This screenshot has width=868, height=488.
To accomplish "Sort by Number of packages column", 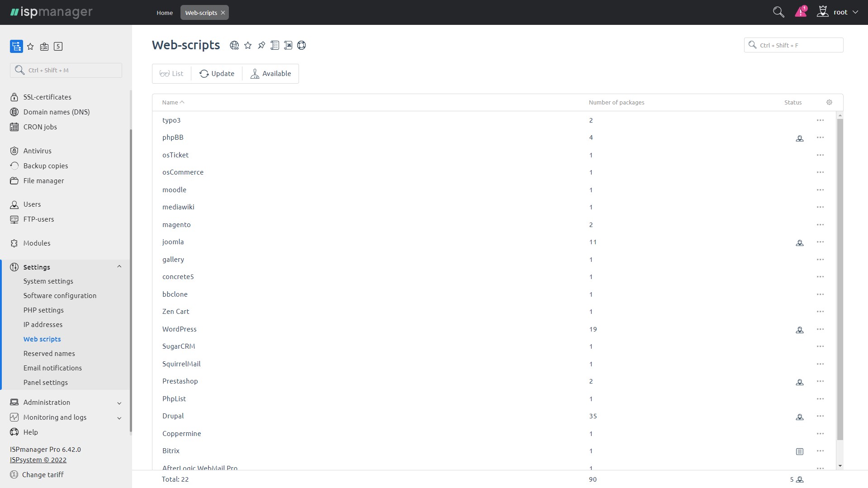I will point(617,103).
